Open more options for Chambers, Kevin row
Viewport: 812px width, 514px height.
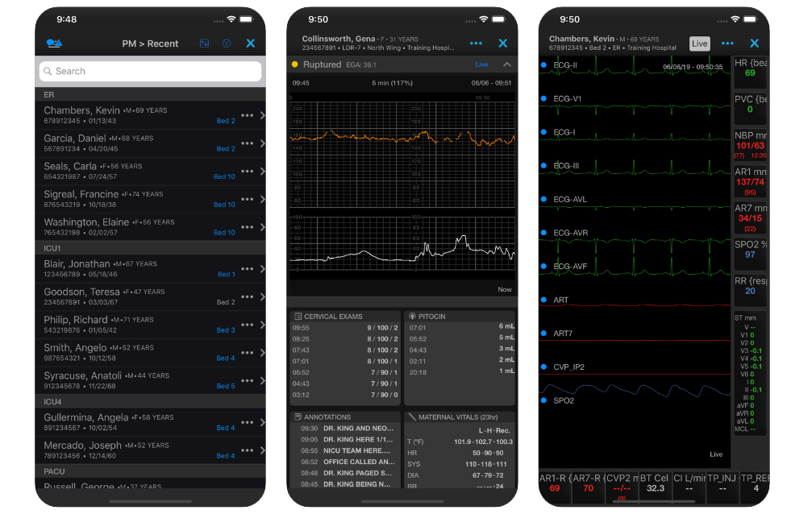point(247,115)
